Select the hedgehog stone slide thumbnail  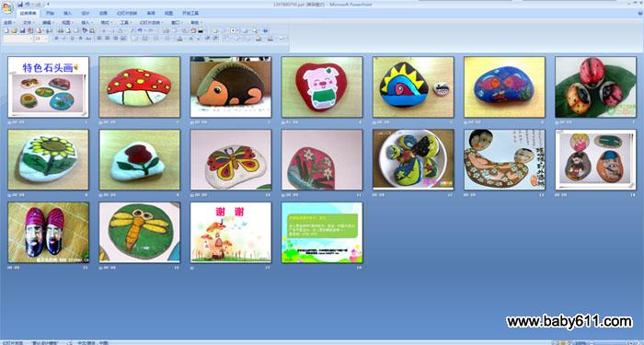[230, 86]
